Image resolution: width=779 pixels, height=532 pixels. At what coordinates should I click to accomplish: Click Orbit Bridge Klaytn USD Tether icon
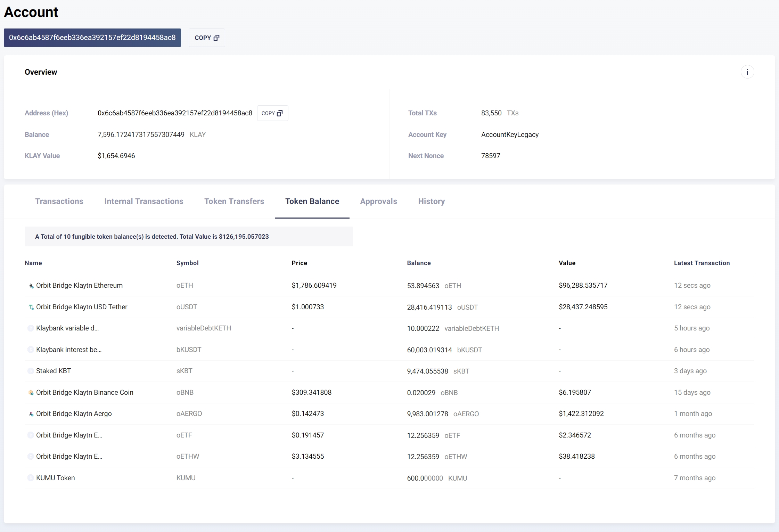(x=31, y=307)
